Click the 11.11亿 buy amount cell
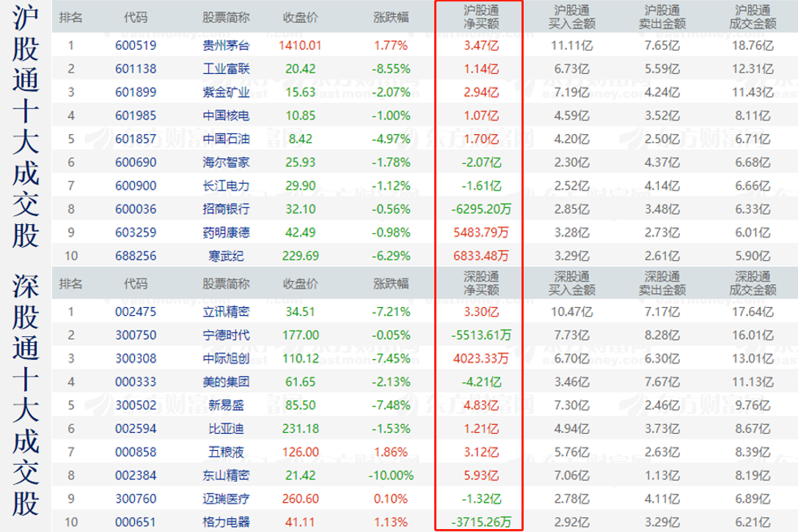This screenshot has height=532, width=798. [x=571, y=45]
